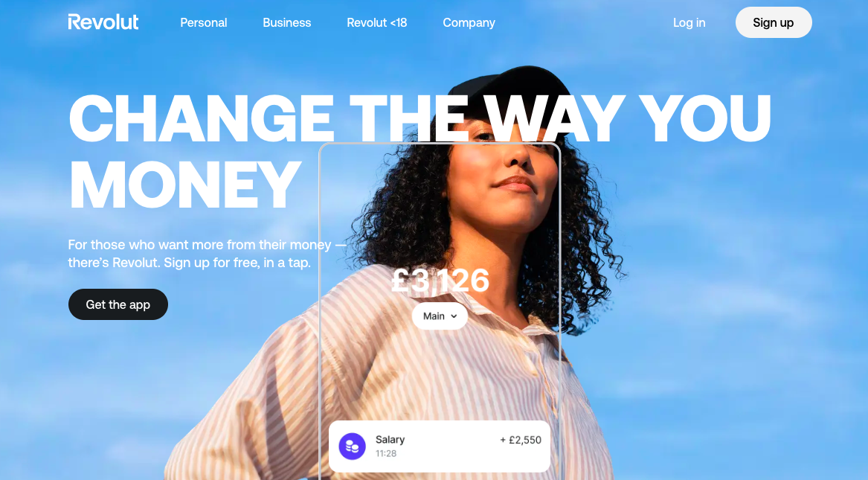Open the Salary transaction card
Viewport: 868px width, 480px height.
pyautogui.click(x=440, y=447)
